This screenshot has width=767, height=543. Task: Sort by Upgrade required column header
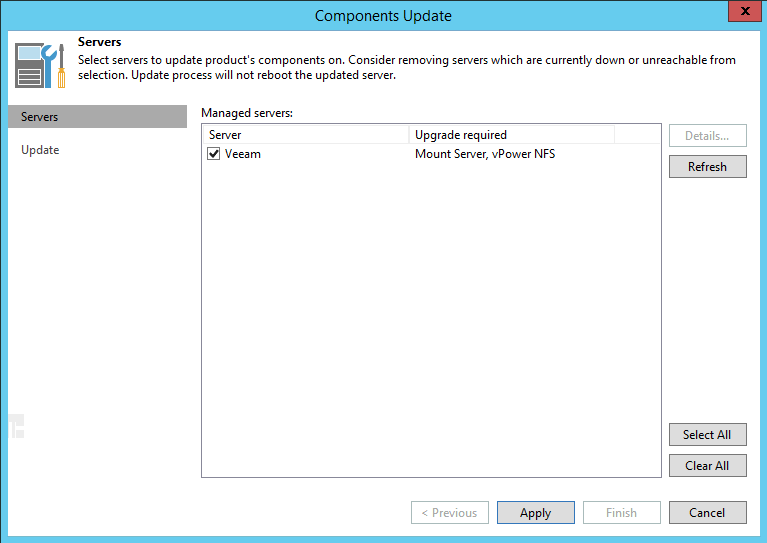[511, 135]
